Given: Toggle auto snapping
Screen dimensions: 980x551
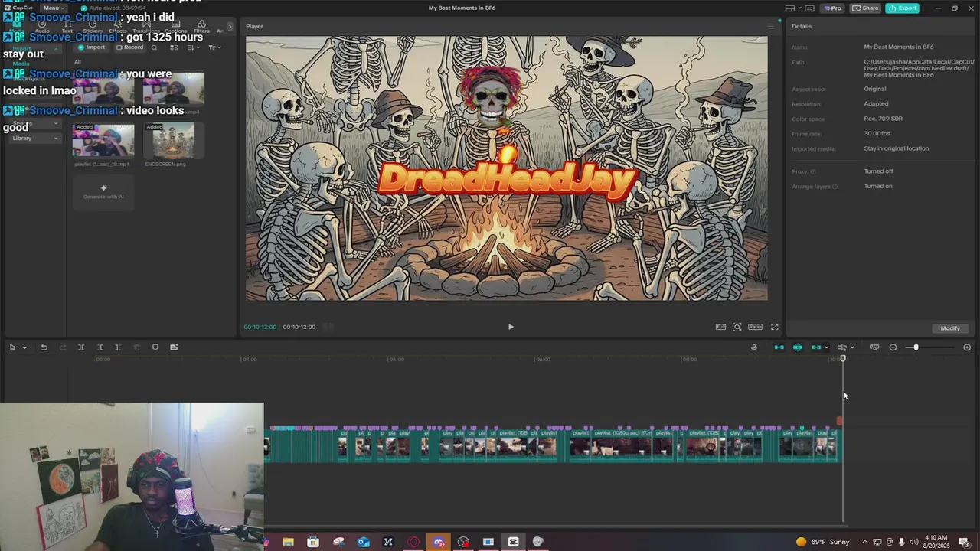Looking at the screenshot, I should point(798,347).
